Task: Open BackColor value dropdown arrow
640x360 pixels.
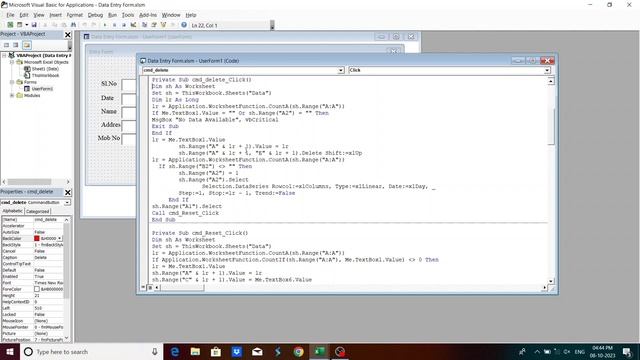Action: tap(60, 238)
